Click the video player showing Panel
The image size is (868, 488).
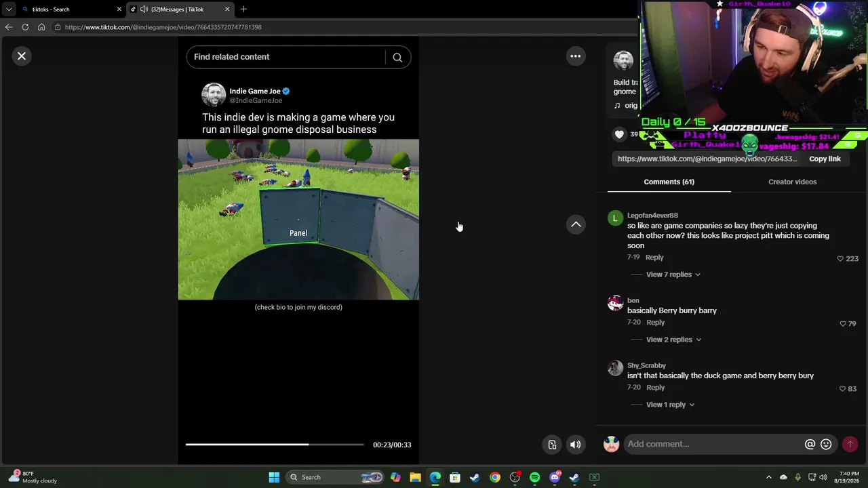coord(298,220)
